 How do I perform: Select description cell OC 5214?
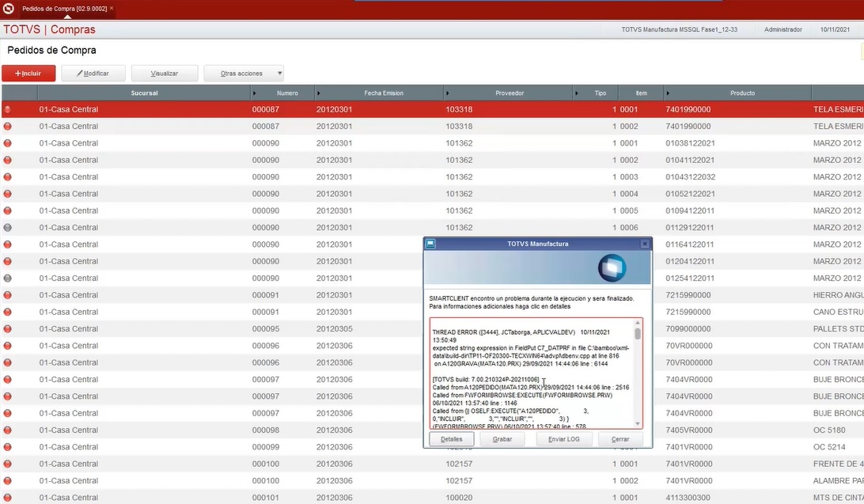tap(829, 447)
